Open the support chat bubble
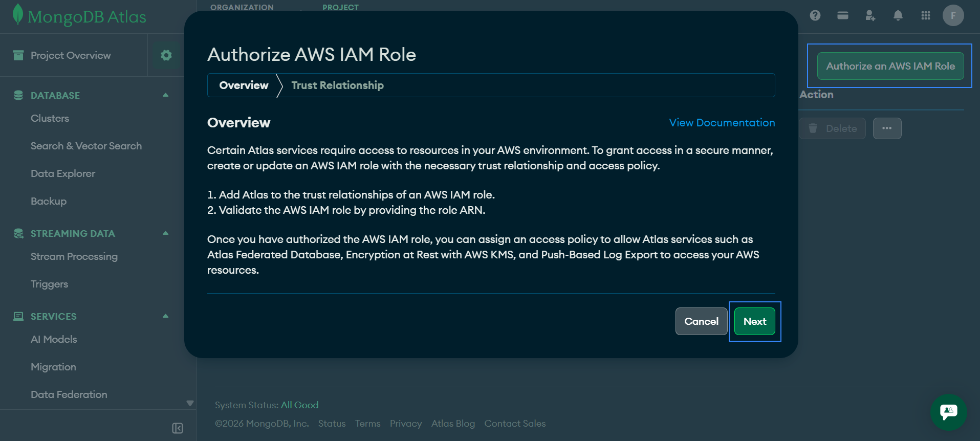Screen dimensions: 980x441 pyautogui.click(x=949, y=412)
